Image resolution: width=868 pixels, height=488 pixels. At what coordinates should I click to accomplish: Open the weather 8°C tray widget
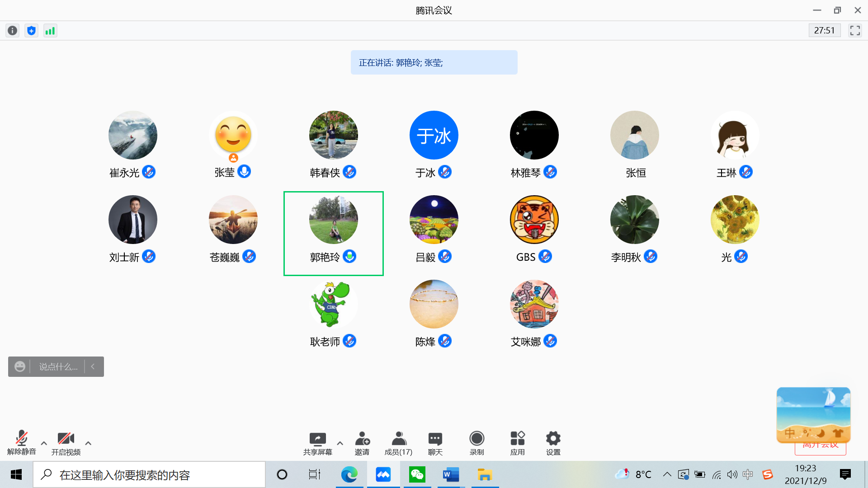point(633,474)
